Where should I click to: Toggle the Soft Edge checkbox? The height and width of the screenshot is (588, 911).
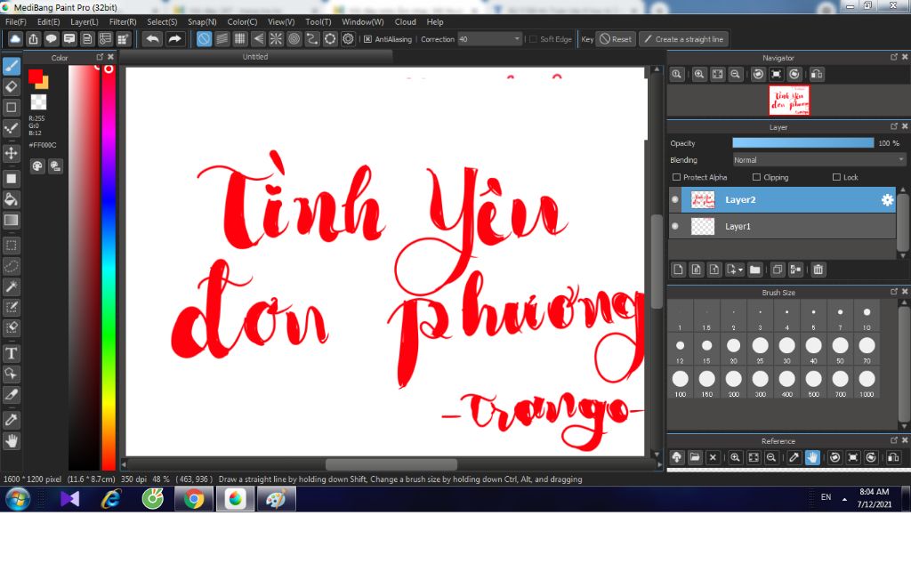pyautogui.click(x=533, y=39)
